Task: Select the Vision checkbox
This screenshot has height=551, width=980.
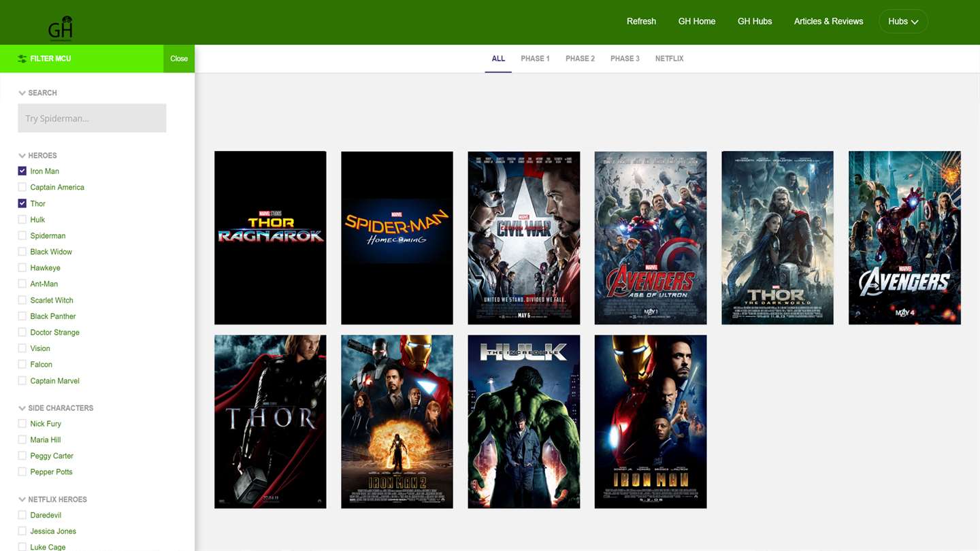Action: 22,348
